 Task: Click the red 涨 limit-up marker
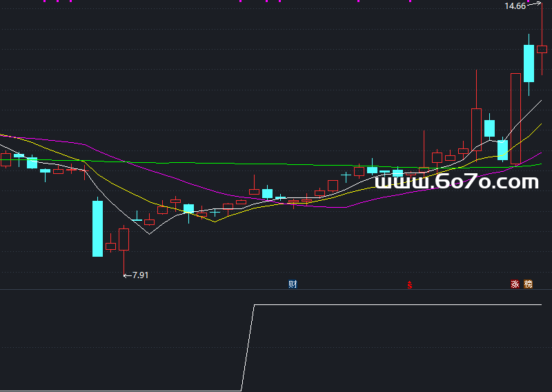coord(515,284)
